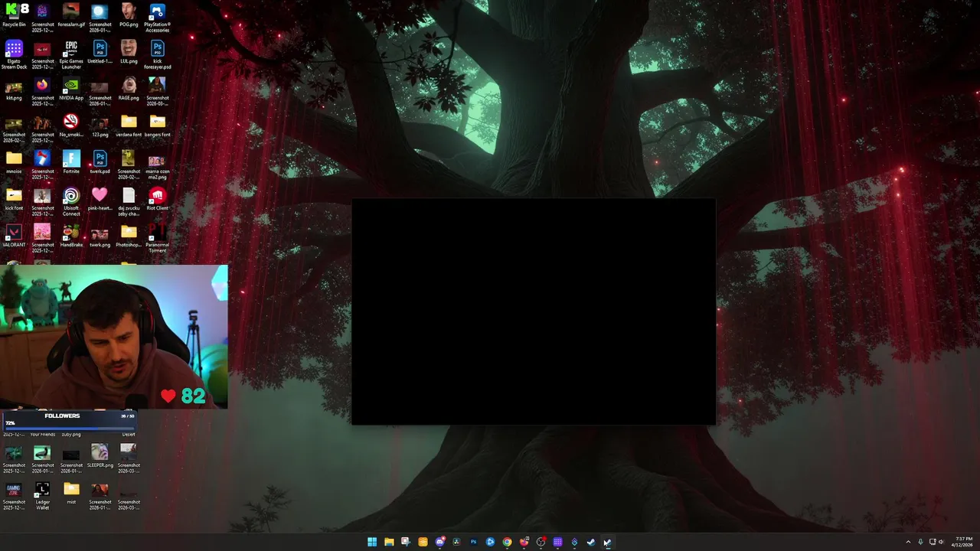980x551 pixels.
Task: Open the mnoise folder
Action: click(x=14, y=162)
